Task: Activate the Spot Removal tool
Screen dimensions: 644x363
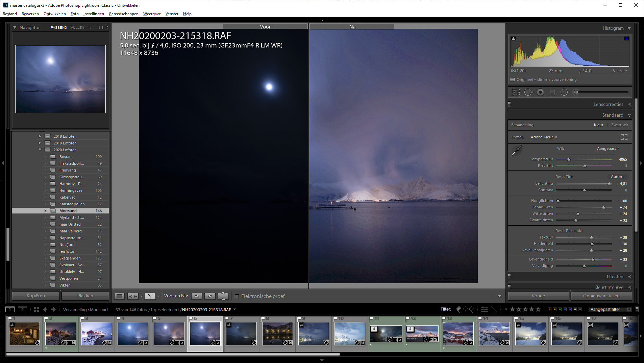Action: tap(528, 92)
